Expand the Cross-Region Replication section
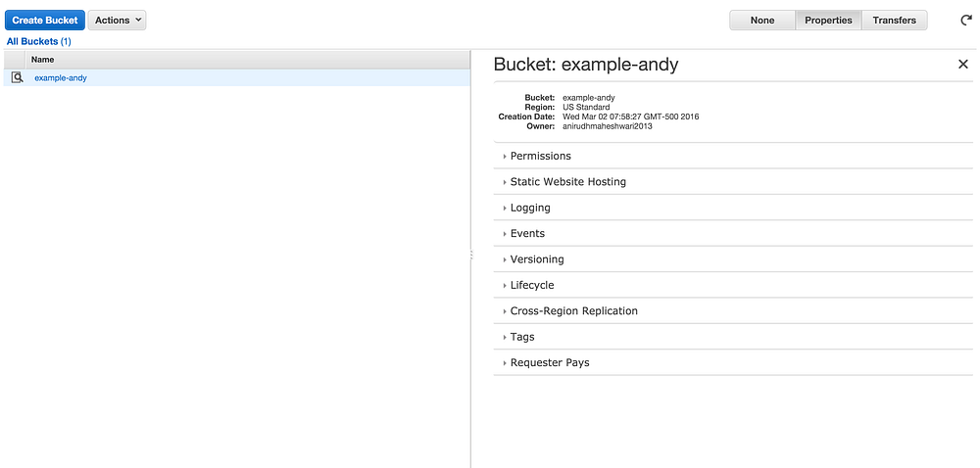 pyautogui.click(x=733, y=310)
